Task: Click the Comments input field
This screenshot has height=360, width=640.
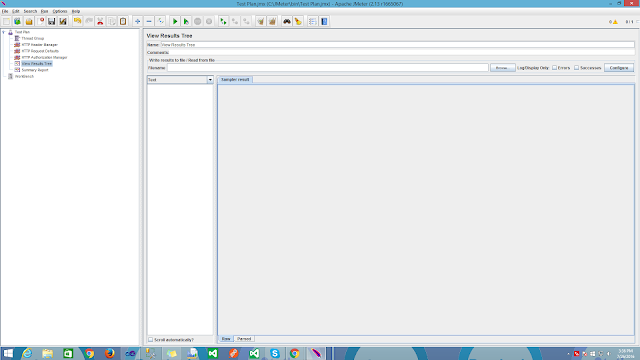Action: pos(402,52)
